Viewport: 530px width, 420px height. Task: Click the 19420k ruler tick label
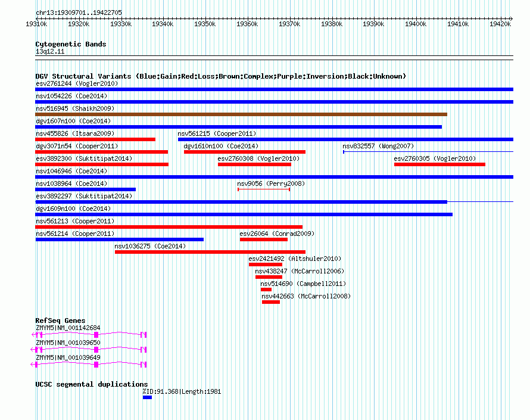[500, 24]
